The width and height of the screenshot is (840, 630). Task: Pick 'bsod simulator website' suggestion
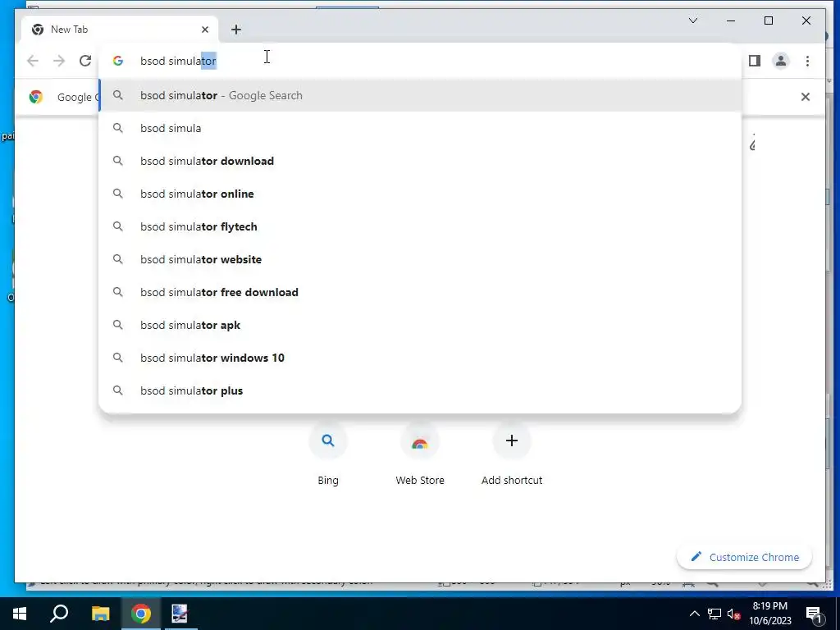pos(420,259)
